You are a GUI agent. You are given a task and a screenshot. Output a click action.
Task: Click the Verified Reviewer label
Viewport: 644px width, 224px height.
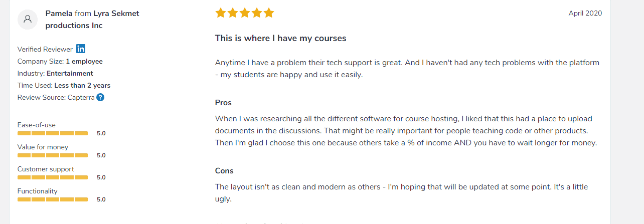coord(45,49)
